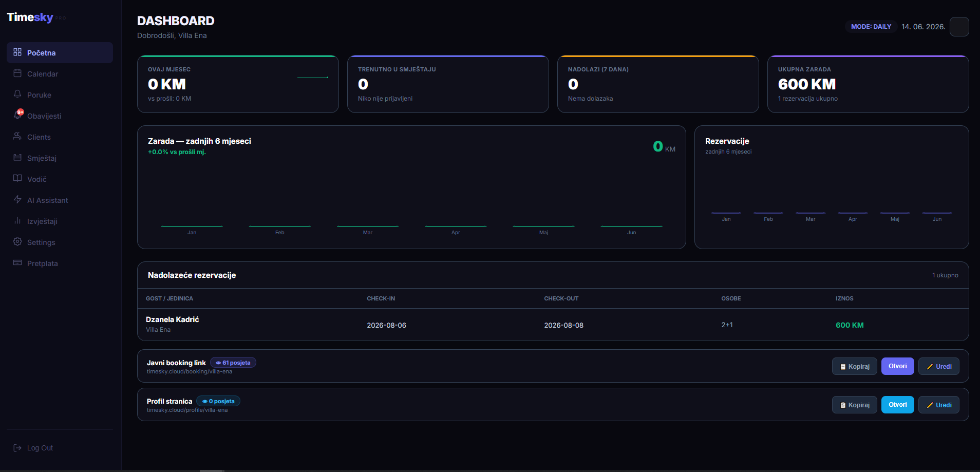Click the Početna grid icon in sidebar

[17, 52]
